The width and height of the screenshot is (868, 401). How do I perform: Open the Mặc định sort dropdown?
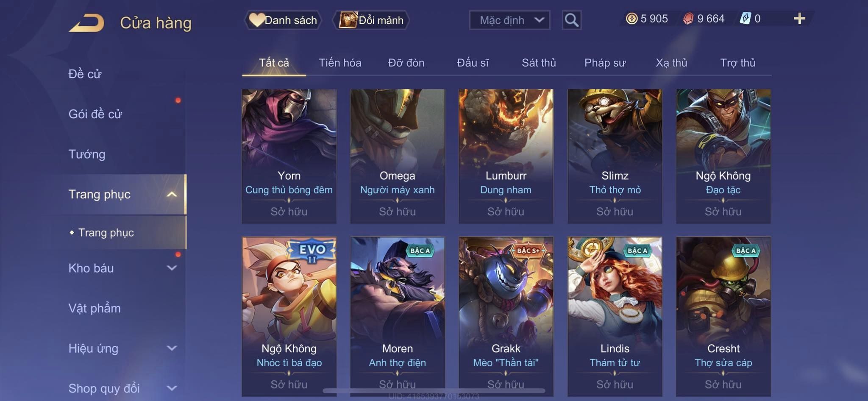click(x=509, y=20)
